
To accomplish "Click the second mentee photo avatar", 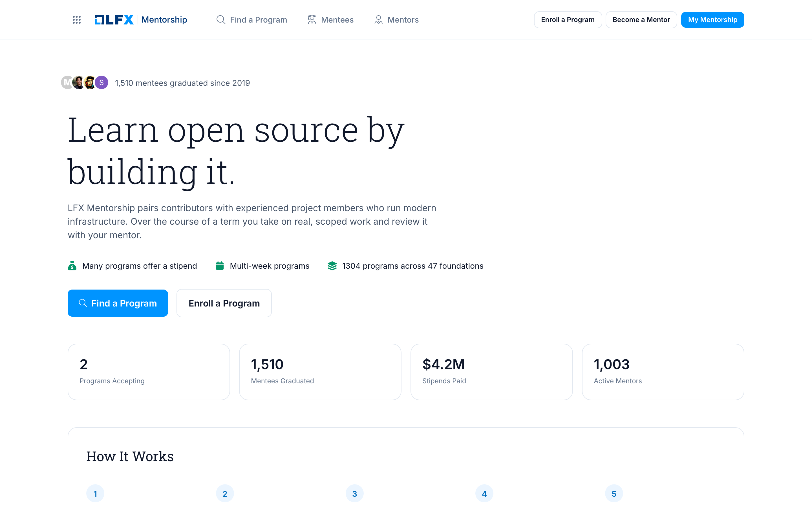I will [x=78, y=82].
